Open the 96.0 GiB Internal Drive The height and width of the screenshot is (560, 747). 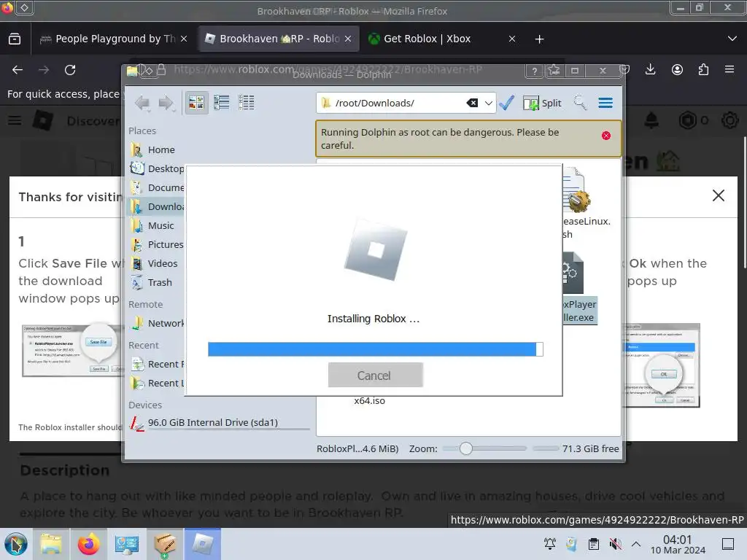coord(219,422)
